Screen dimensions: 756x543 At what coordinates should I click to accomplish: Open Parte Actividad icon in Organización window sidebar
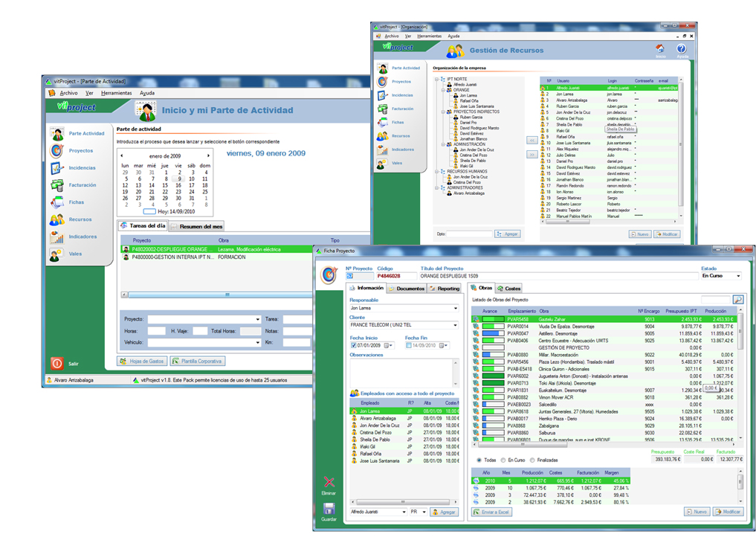(383, 68)
